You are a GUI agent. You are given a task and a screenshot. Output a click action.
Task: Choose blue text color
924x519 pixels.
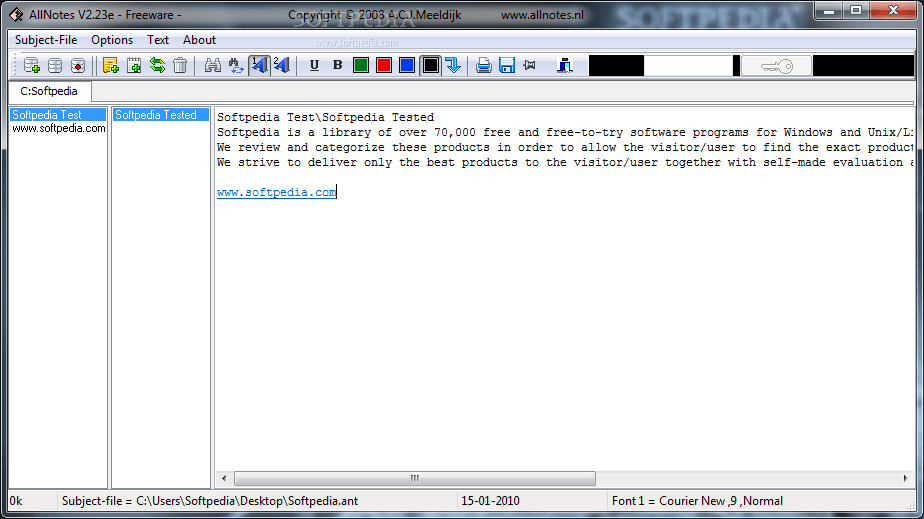click(x=407, y=65)
